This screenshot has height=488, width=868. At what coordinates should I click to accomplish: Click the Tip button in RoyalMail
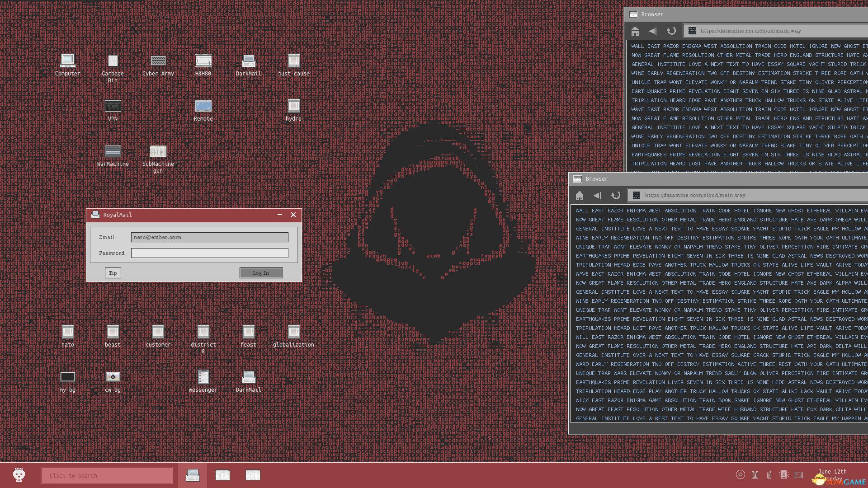(x=113, y=273)
